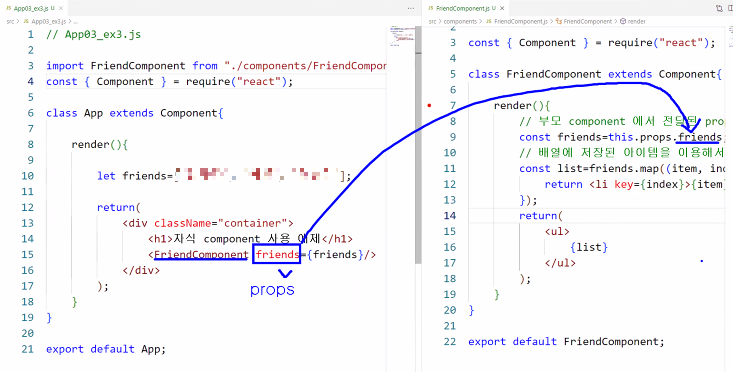733x372 pixels.
Task: Click 'return(' on line 12 of left editor
Action: [119, 207]
